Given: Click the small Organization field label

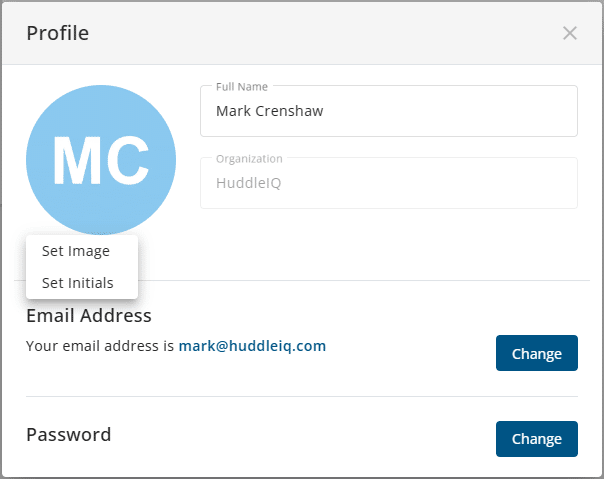Looking at the screenshot, I should point(249,158).
